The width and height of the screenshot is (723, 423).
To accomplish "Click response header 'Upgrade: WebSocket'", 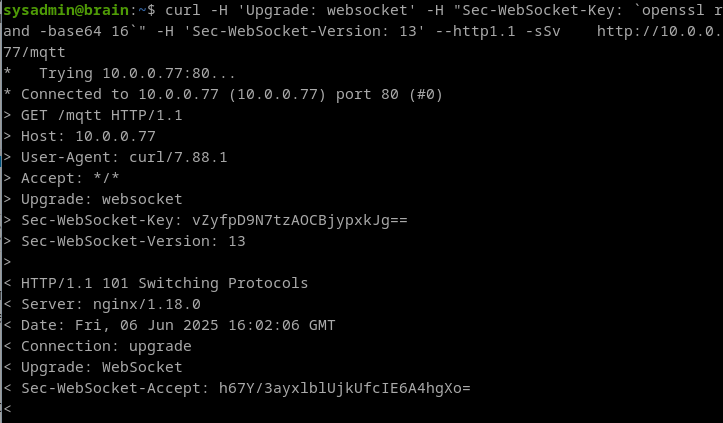I will [x=101, y=367].
